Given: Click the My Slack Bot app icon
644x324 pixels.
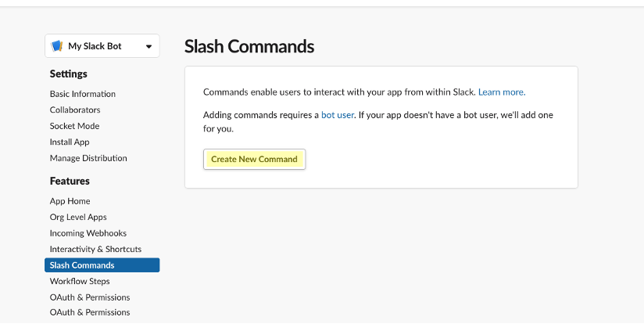Looking at the screenshot, I should [57, 46].
